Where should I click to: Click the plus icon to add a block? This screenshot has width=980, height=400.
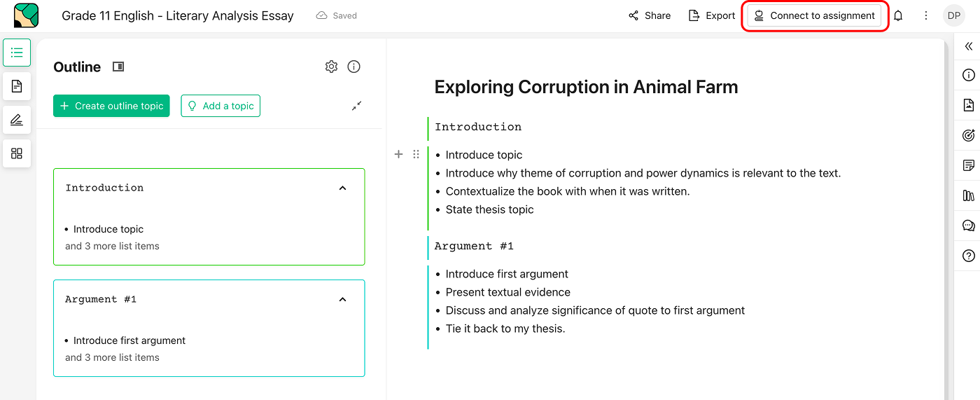(x=398, y=154)
